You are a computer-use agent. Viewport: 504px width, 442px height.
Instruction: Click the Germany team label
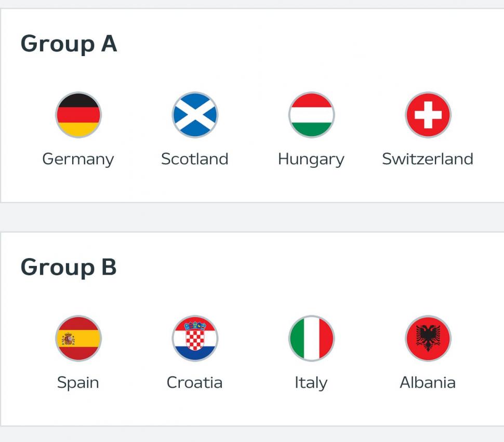pos(78,159)
